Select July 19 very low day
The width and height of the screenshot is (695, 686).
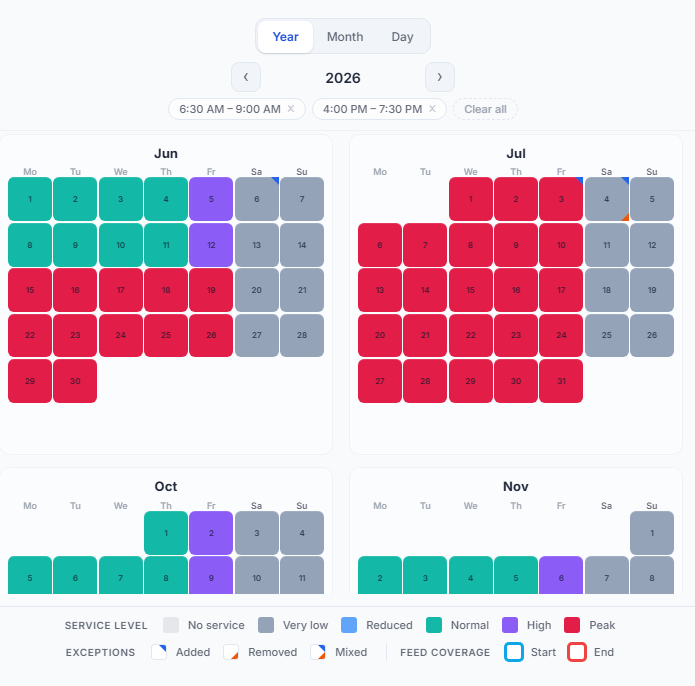pyautogui.click(x=652, y=290)
